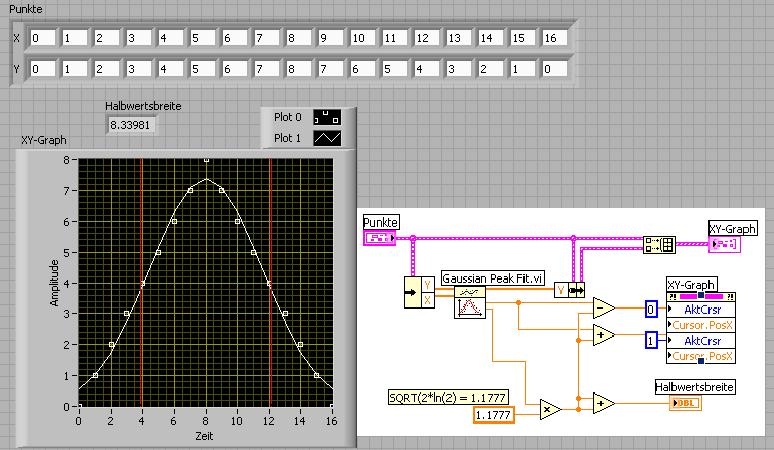Click the XY-Graph indicator terminal
The width and height of the screenshot is (774, 450).
pos(725,244)
